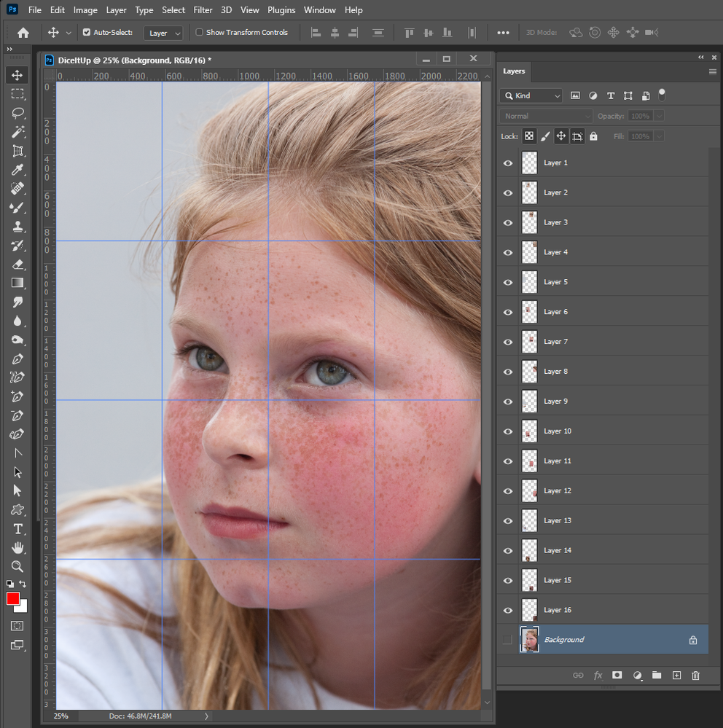This screenshot has width=723, height=728.
Task: Choose the Lasso tool
Action: (x=17, y=113)
